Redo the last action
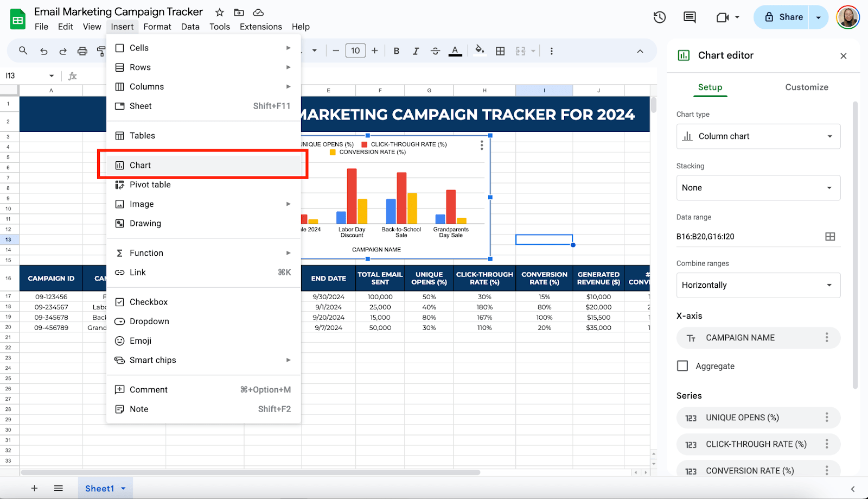 coord(63,51)
